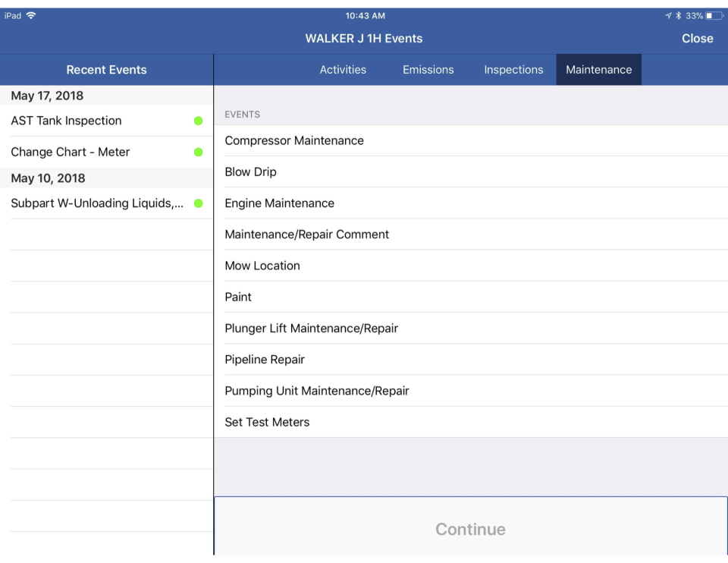Open Subpart W-Unloading Liquids recent event
Screen dimensions: 728x563
point(97,203)
